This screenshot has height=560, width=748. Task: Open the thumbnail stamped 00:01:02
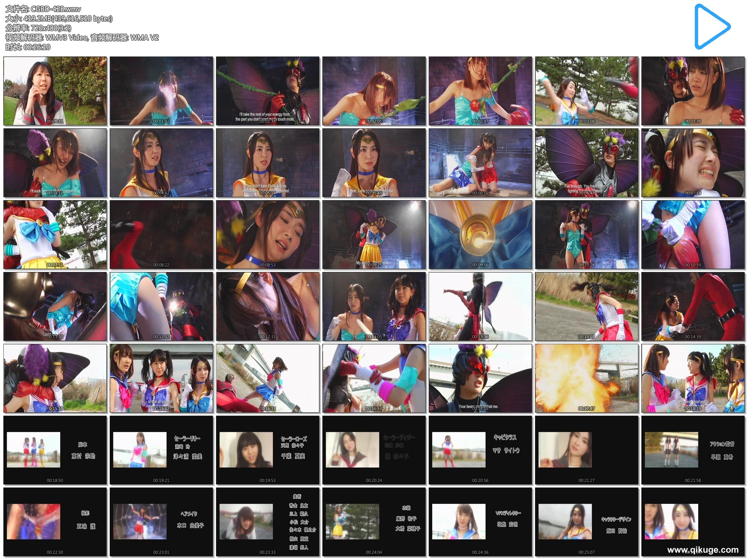click(x=161, y=91)
